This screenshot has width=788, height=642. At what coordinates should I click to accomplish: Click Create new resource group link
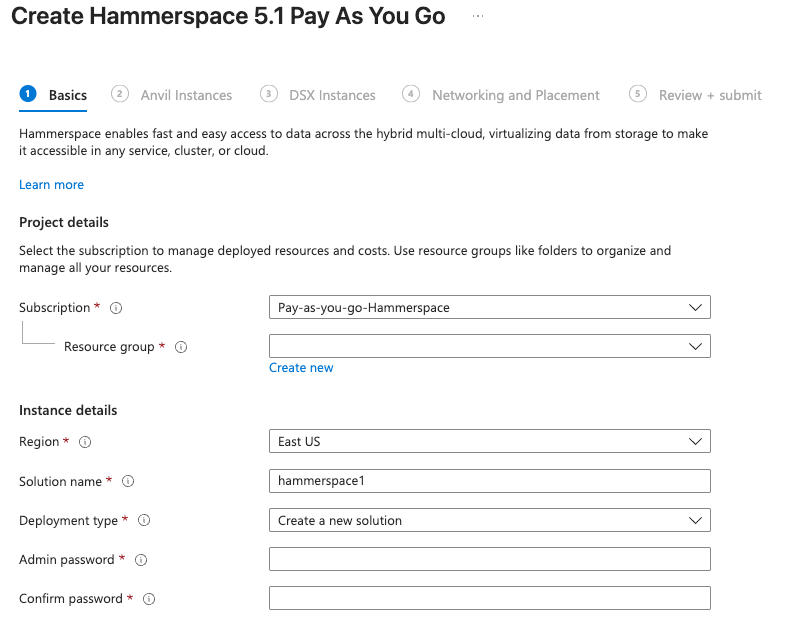click(x=301, y=368)
